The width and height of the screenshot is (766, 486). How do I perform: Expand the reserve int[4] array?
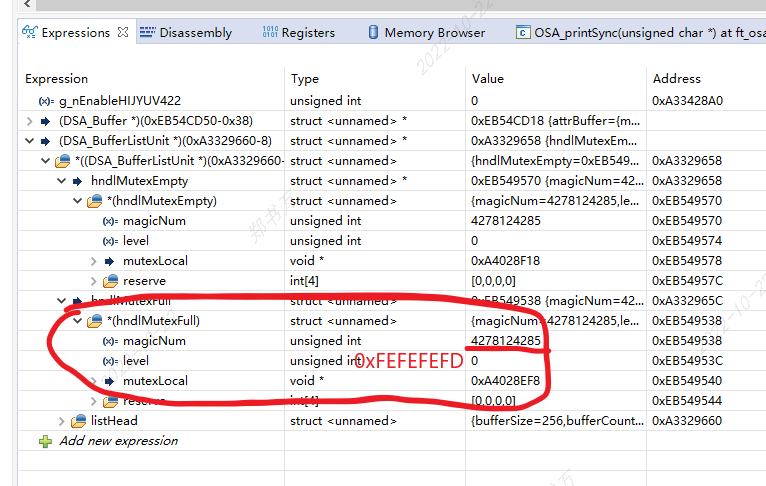click(93, 281)
